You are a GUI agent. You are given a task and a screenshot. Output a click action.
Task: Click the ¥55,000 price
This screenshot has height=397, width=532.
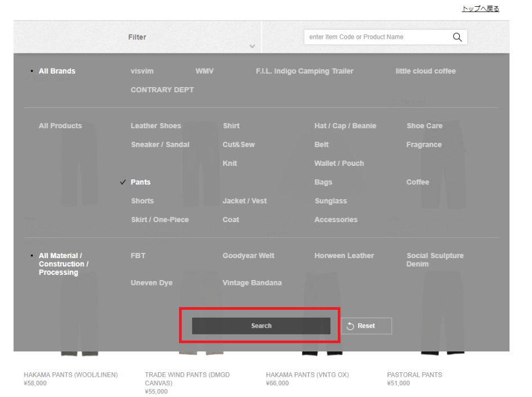pyautogui.click(x=157, y=391)
